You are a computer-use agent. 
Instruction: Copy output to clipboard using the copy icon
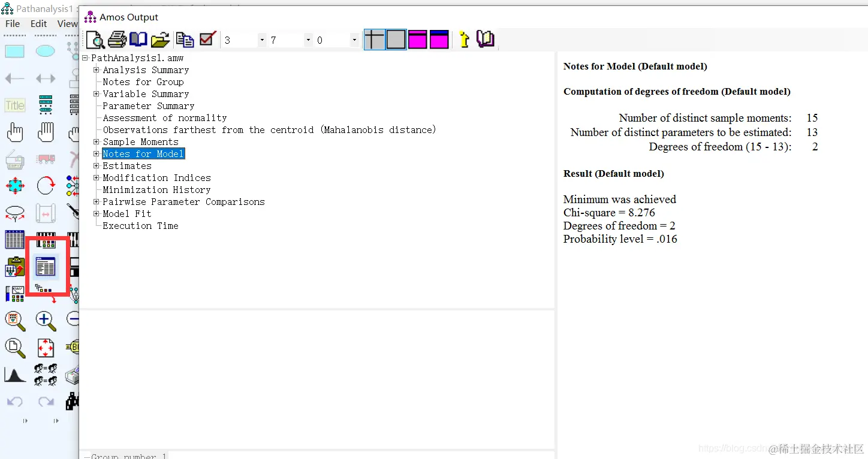[x=185, y=40]
